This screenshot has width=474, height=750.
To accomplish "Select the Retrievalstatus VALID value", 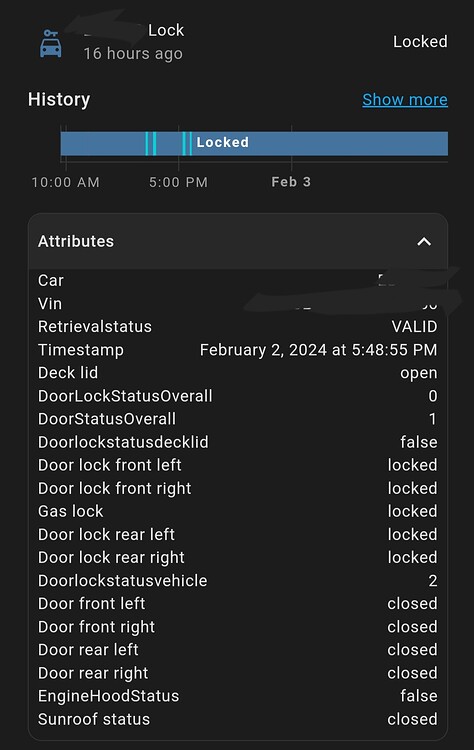I will (414, 327).
